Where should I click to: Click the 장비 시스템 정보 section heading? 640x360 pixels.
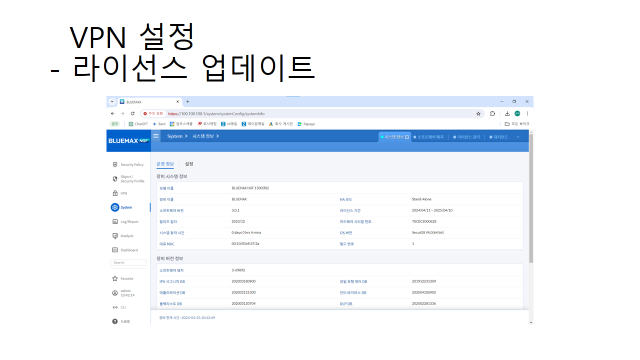tap(172, 177)
